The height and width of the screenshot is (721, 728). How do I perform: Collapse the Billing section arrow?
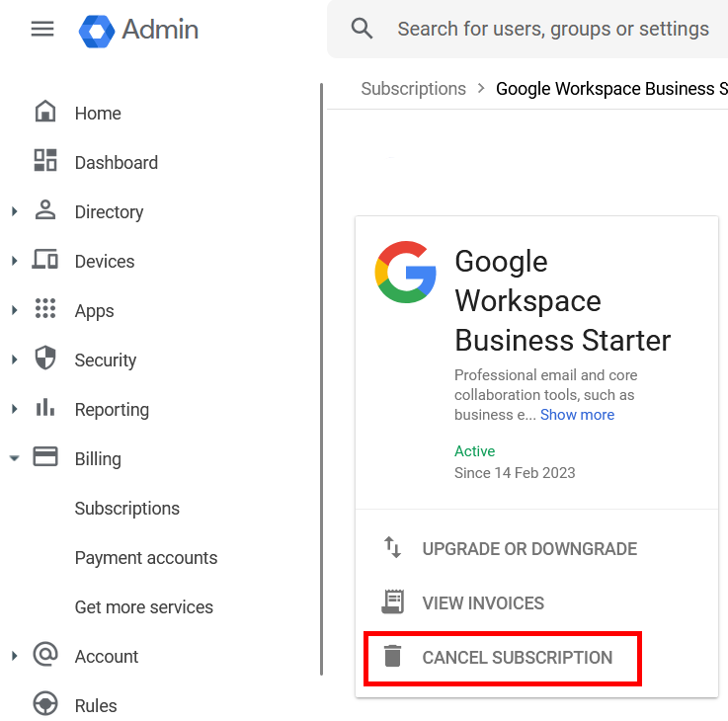tap(15, 458)
